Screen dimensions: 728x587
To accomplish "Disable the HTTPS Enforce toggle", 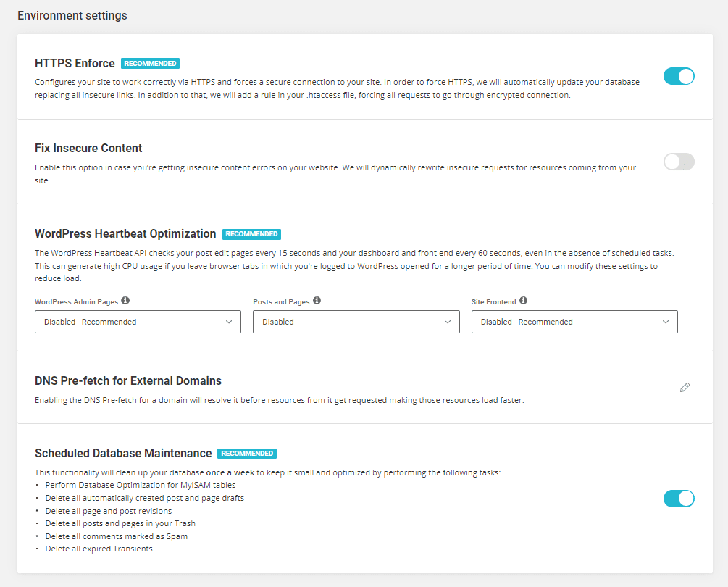I will (x=679, y=77).
